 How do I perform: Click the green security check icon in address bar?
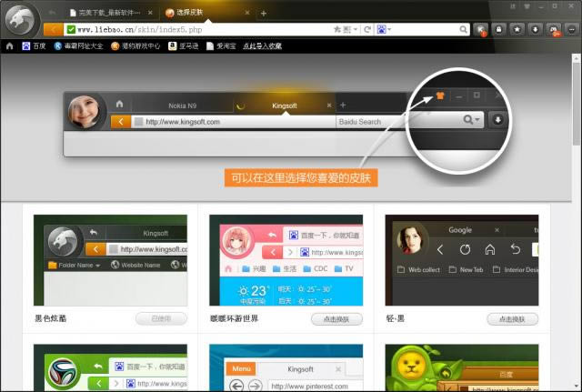71,29
